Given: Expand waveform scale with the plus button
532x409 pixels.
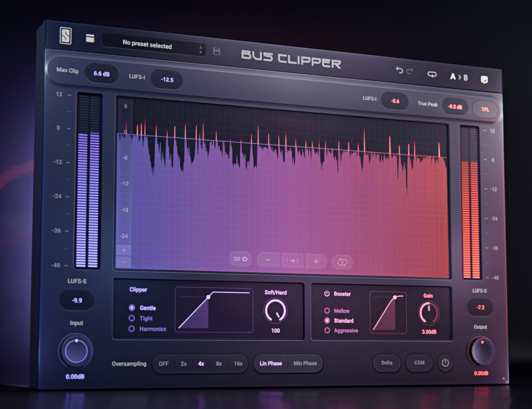Looking at the screenshot, I should [123, 251].
